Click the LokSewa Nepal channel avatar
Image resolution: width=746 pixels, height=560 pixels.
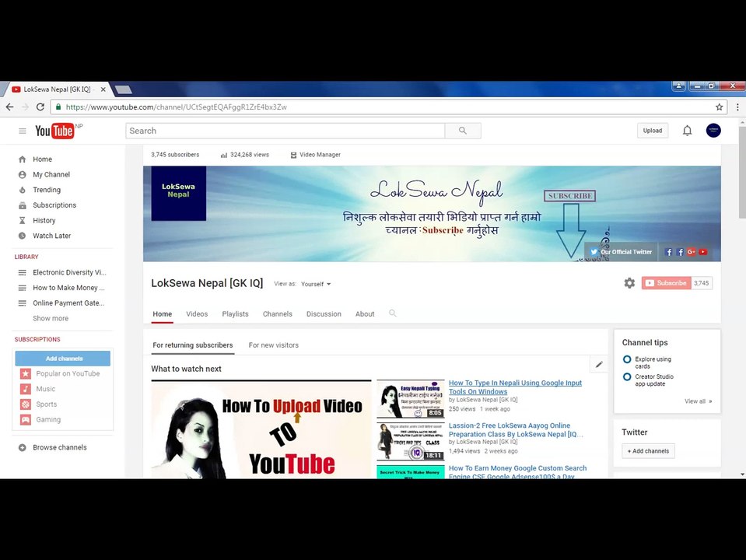click(x=178, y=193)
